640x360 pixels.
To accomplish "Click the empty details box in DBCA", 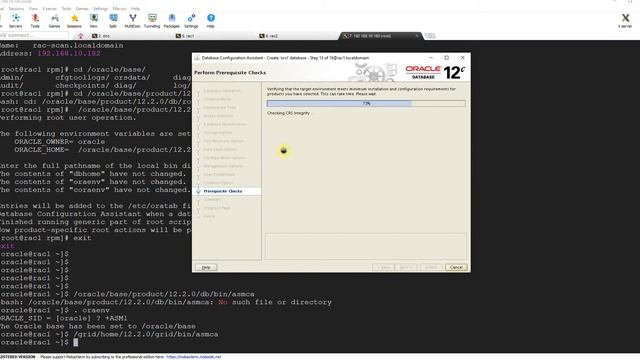I will point(366,246).
